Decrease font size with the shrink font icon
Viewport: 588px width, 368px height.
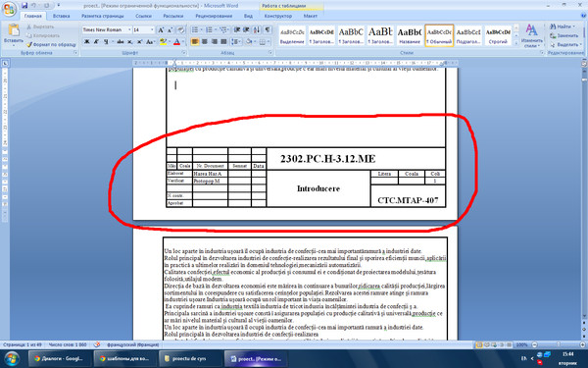[170, 29]
